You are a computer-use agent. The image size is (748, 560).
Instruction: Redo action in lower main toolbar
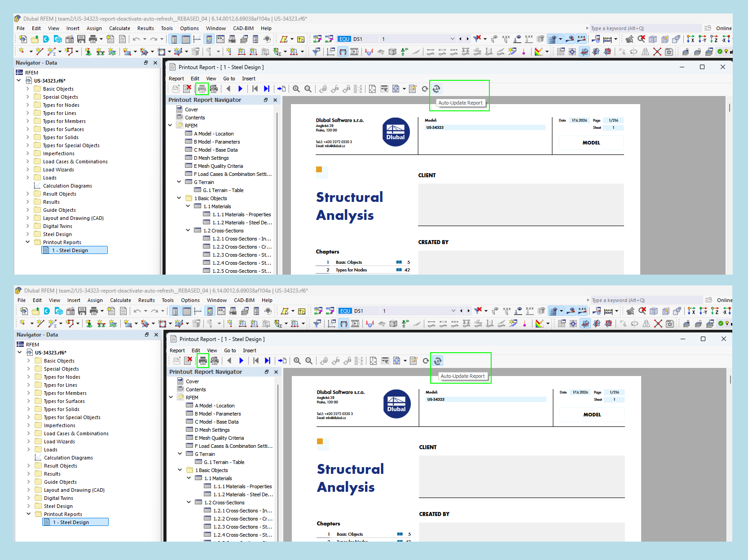[154, 311]
